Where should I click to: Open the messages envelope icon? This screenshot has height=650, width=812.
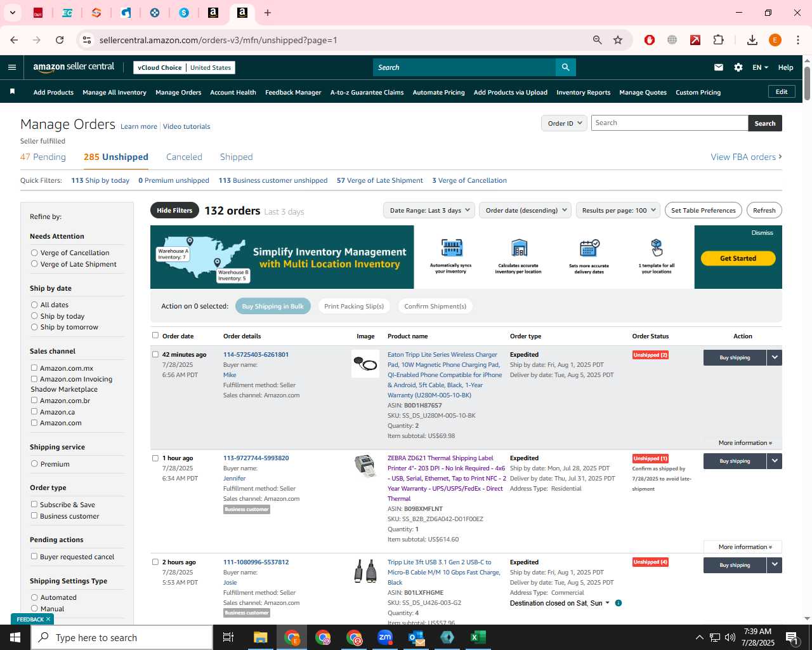pos(718,67)
